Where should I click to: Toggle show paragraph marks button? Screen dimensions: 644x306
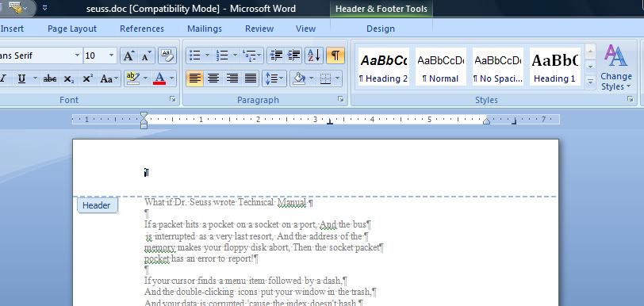[x=335, y=55]
